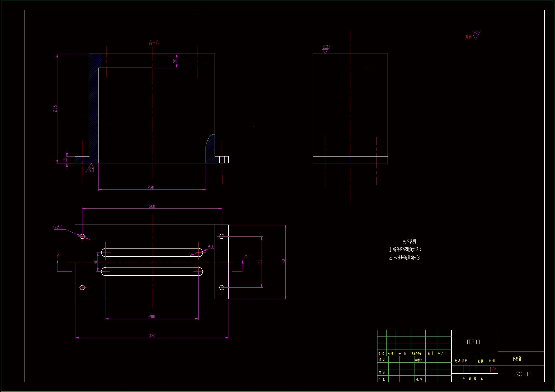555x392 pixels.
Task: Click the HT200 material text in title block
Action: tap(472, 342)
